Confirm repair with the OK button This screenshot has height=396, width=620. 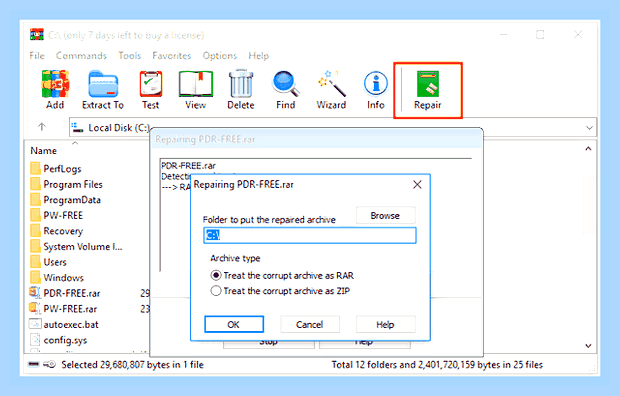(x=234, y=324)
